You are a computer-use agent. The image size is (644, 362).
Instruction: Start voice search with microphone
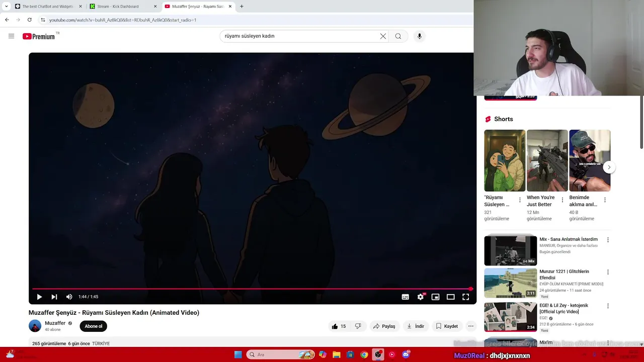419,36
